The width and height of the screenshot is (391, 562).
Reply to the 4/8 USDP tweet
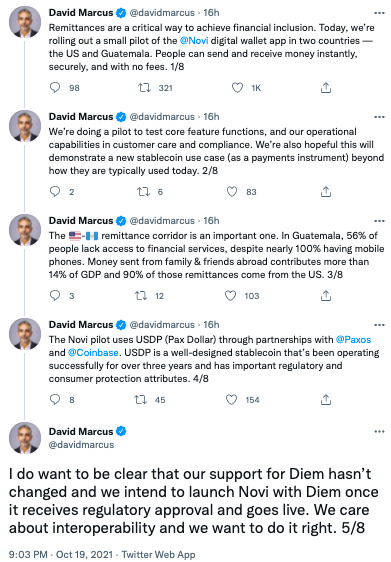pos(55,399)
